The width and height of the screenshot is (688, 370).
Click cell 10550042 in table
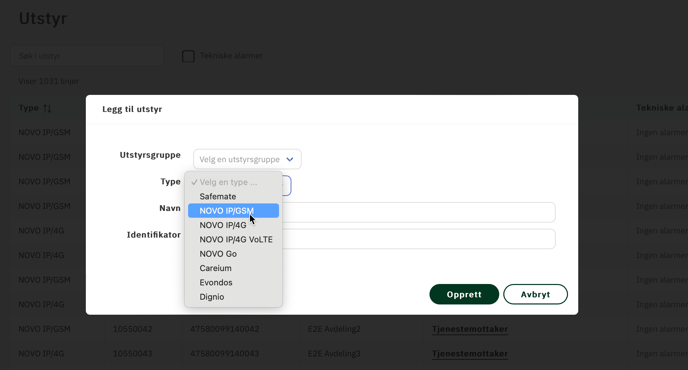[x=133, y=329]
